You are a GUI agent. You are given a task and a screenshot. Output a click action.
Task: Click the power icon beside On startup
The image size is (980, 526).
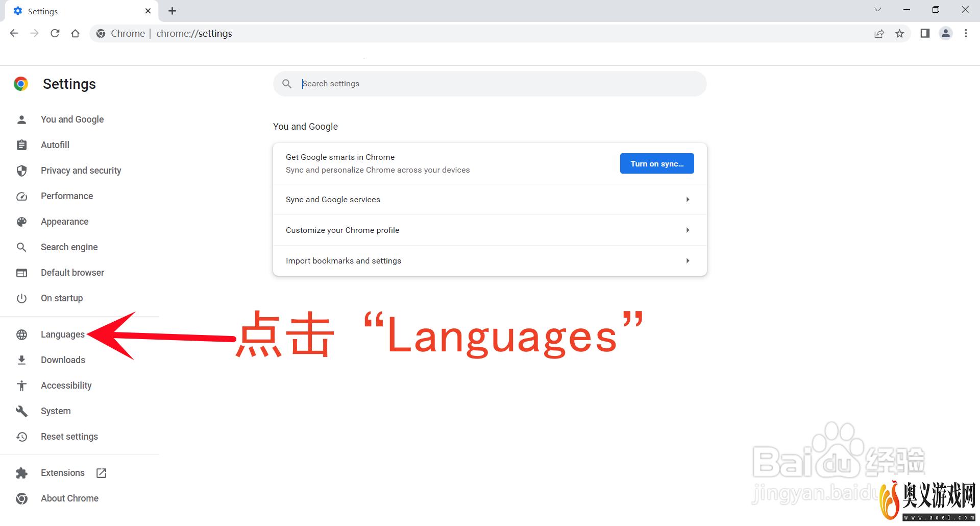pos(21,298)
